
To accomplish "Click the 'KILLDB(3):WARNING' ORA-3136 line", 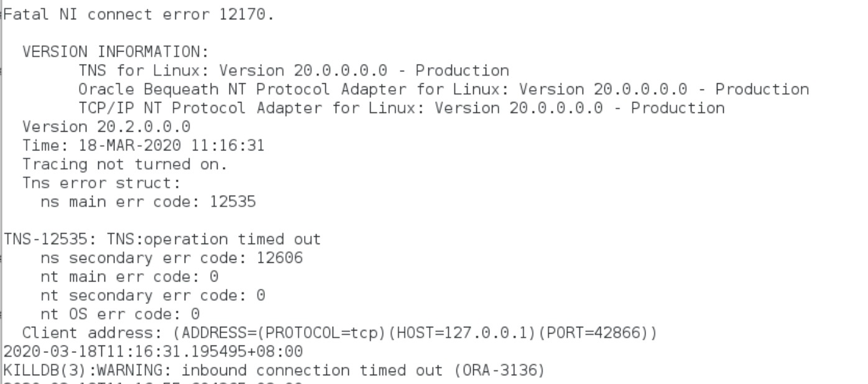I will pos(274,371).
